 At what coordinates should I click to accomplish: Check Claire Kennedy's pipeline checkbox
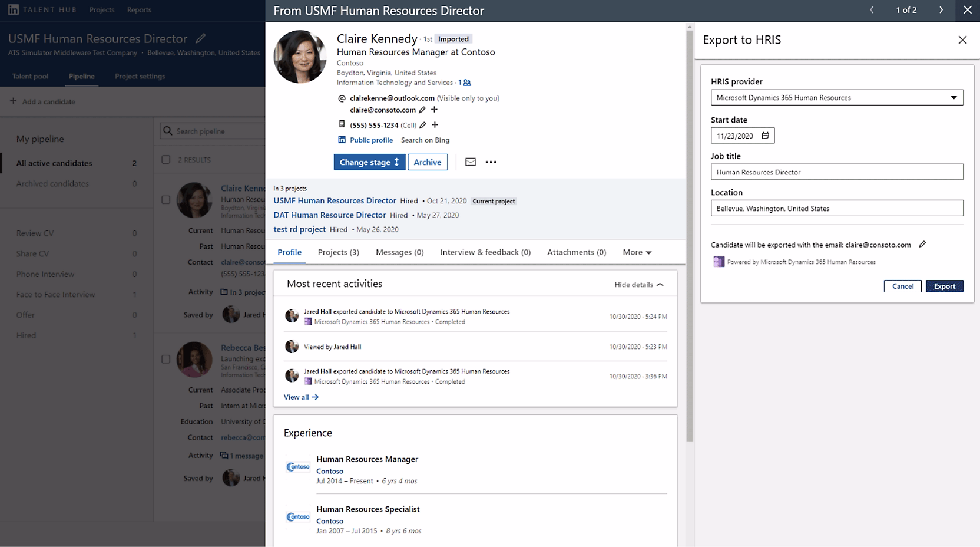coord(166,200)
